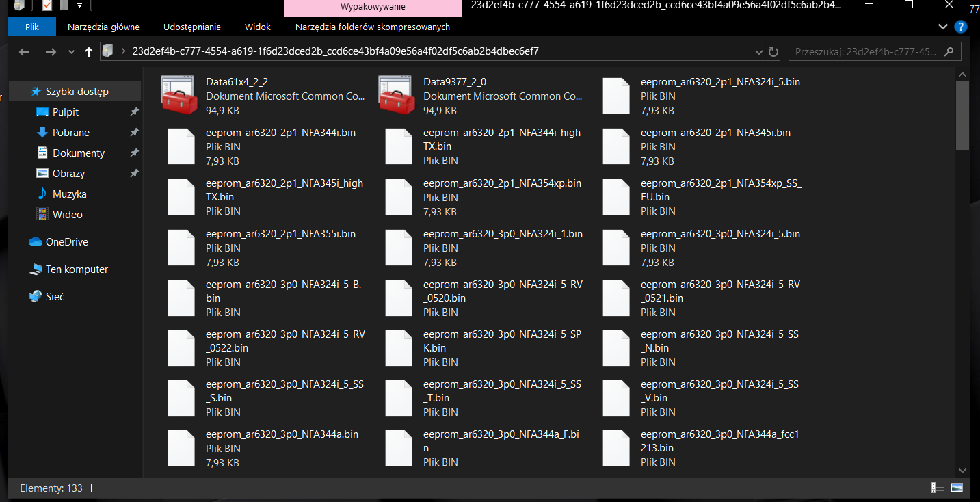Open the Data9377_2_0 toolbox file icon
The image size is (980, 502).
pos(396,95)
